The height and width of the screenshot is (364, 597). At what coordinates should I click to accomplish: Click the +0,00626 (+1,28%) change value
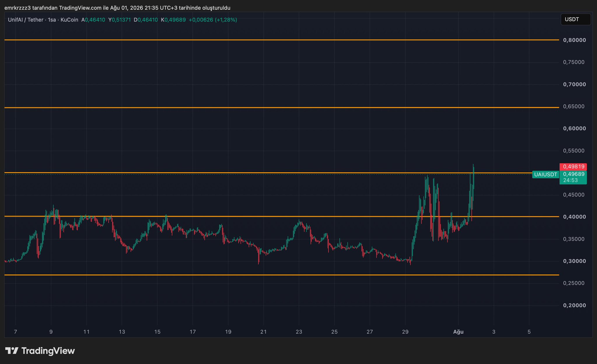213,20
